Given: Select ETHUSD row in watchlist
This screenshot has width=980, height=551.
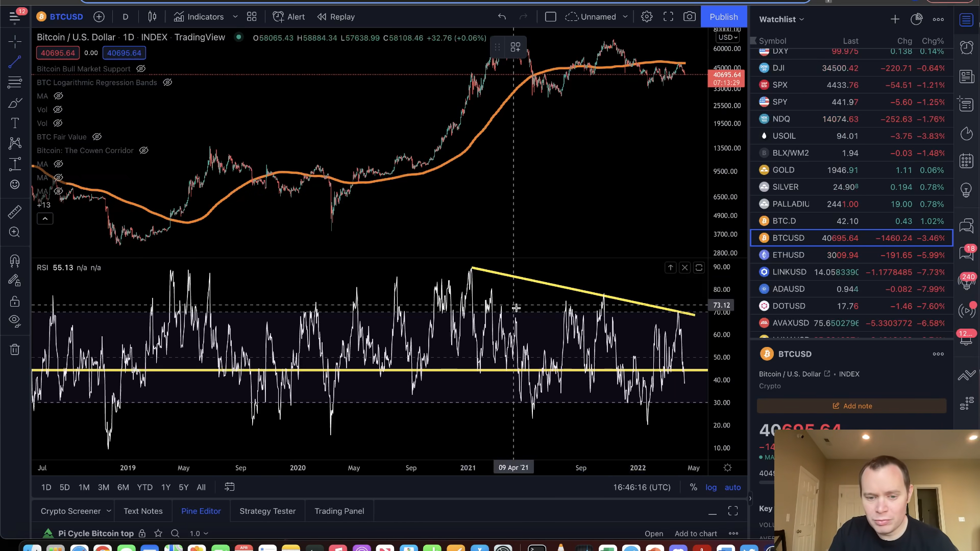Looking at the screenshot, I should 851,255.
